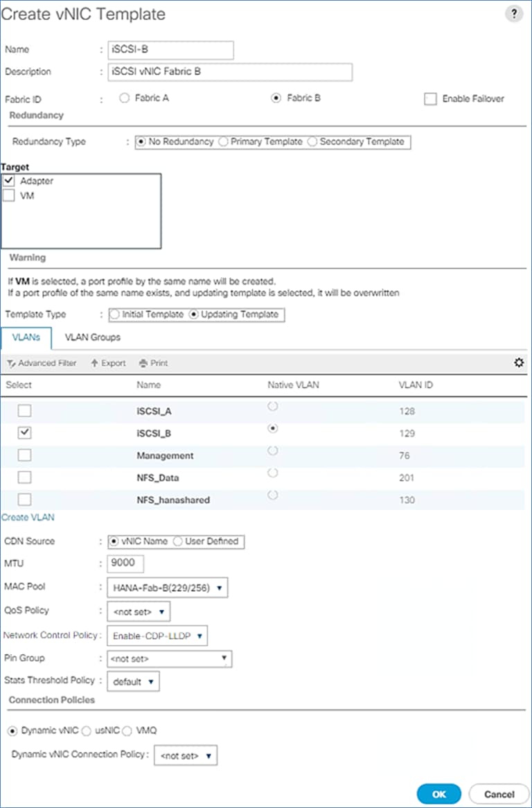Select Fabric A radio button
The height and width of the screenshot is (808, 532).
124,98
